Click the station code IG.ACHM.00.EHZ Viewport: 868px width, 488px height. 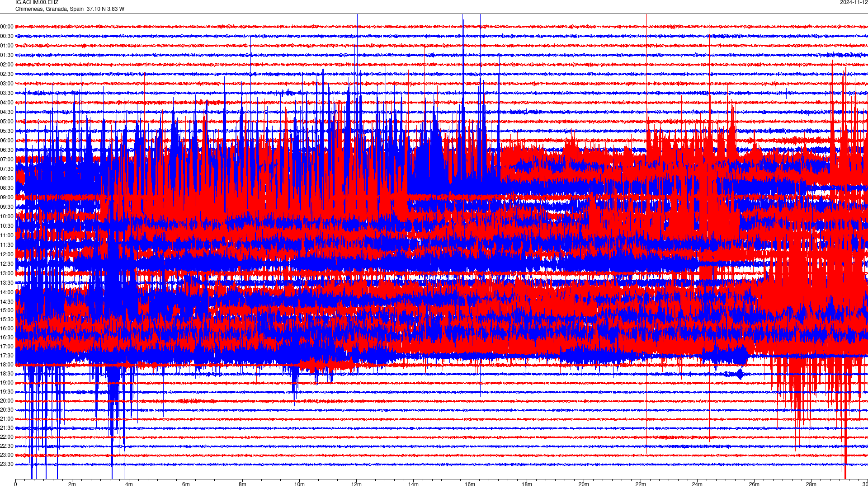(x=37, y=3)
